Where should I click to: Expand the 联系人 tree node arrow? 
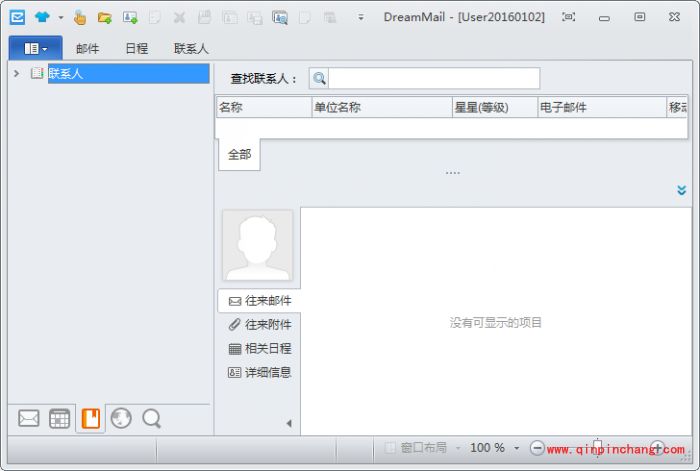pyautogui.click(x=17, y=73)
